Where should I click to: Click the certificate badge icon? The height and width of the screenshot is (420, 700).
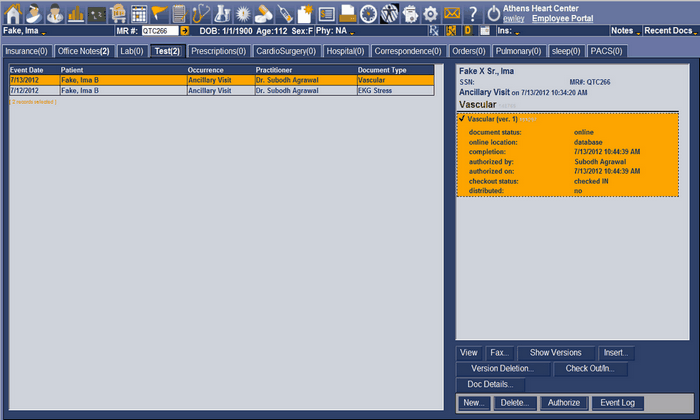tap(410, 14)
